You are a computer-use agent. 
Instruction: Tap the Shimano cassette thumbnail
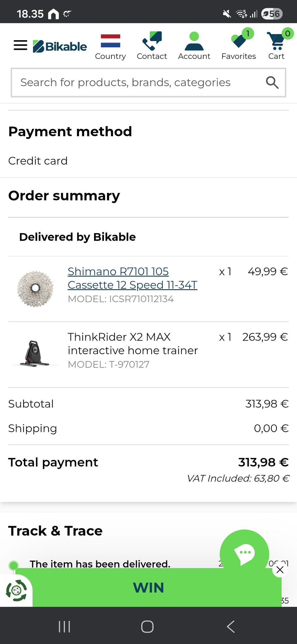[35, 289]
